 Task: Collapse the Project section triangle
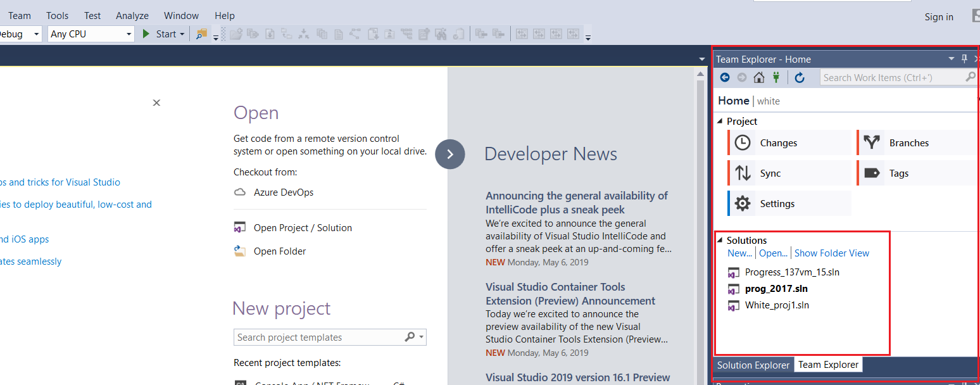[720, 121]
